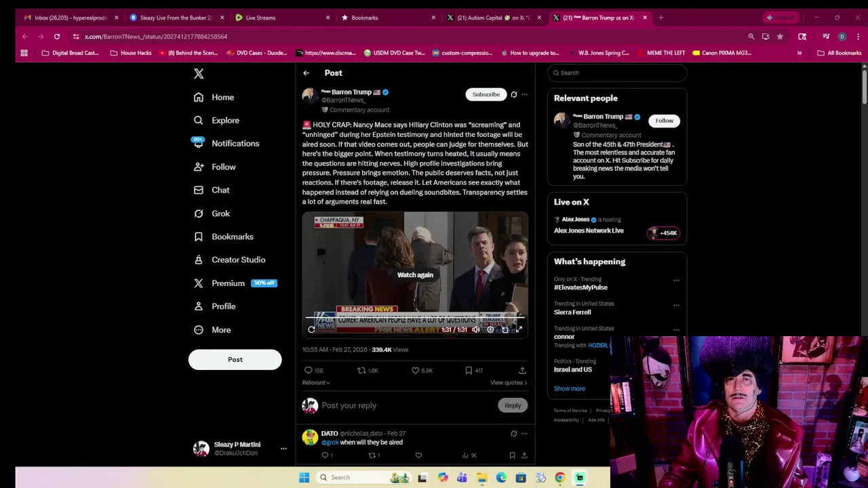Open more options for #ElevatesMyPulse trend
This screenshot has height=488, width=868.
tap(676, 280)
